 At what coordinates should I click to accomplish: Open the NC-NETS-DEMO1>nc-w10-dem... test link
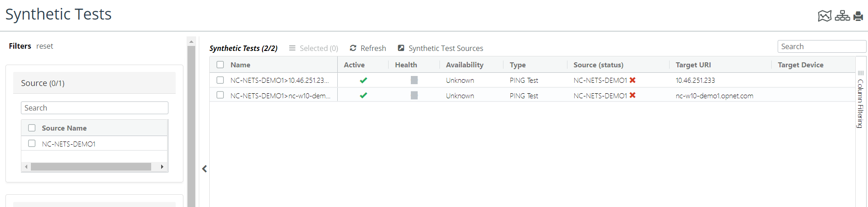[280, 96]
